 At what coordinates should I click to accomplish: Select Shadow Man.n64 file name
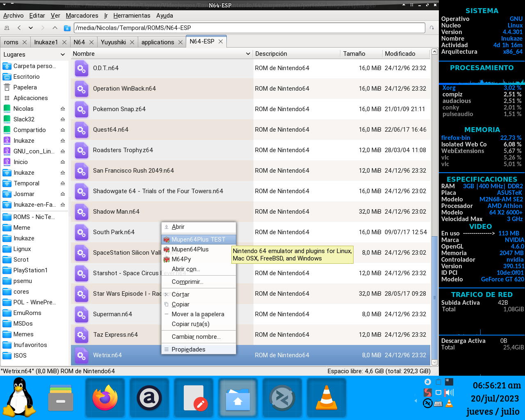(116, 212)
